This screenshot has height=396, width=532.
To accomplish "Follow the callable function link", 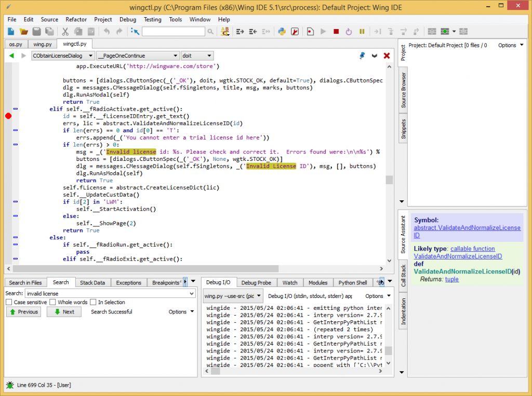I will (472, 249).
